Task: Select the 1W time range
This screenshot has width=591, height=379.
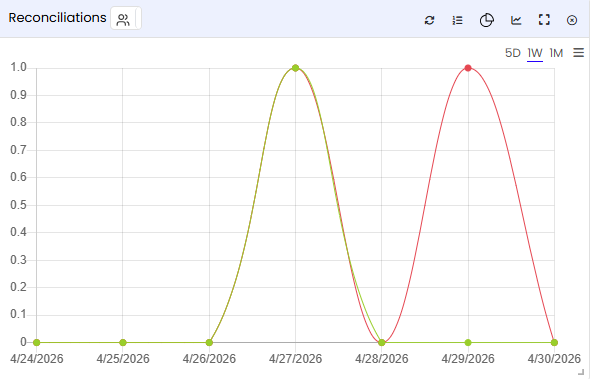Action: click(x=535, y=53)
